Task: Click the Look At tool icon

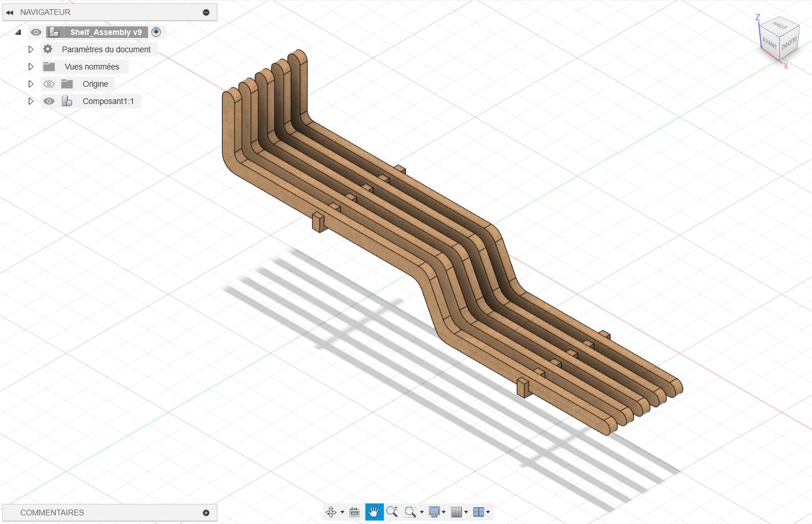Action: (x=355, y=512)
